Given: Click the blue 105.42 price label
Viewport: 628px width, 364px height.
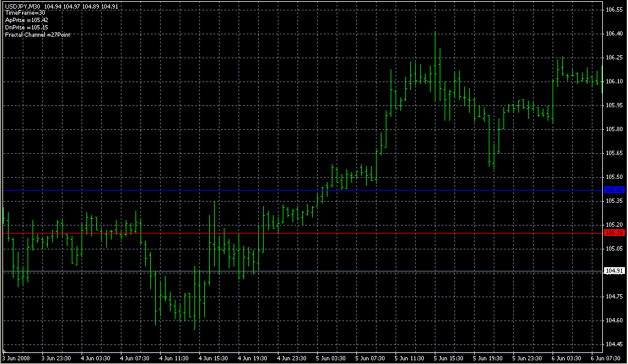Looking at the screenshot, I should (614, 190).
